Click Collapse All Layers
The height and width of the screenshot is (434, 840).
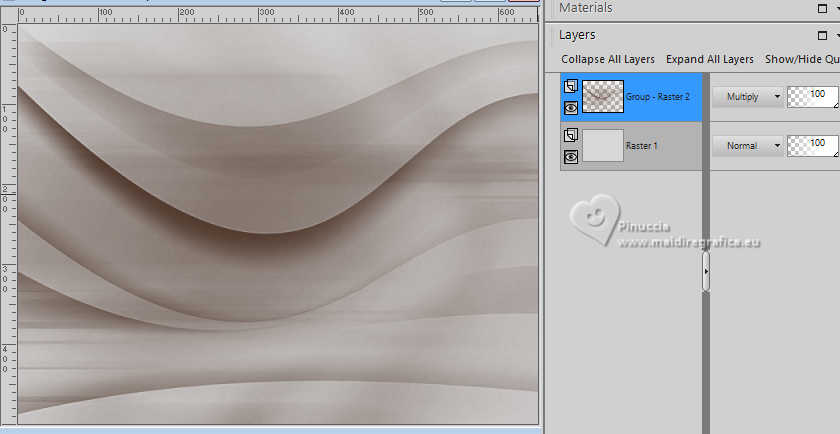coord(608,59)
